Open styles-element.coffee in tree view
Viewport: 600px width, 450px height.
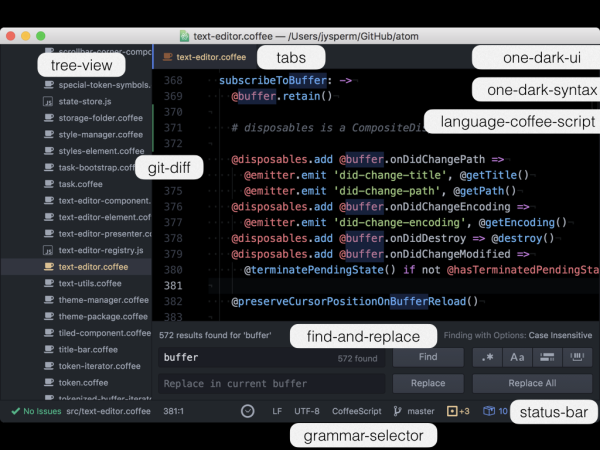[101, 151]
